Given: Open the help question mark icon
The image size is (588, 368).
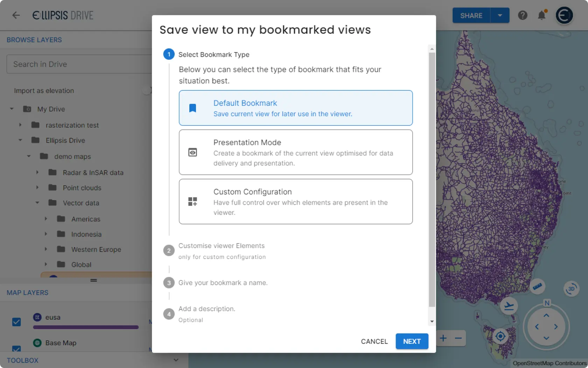Looking at the screenshot, I should (x=523, y=15).
